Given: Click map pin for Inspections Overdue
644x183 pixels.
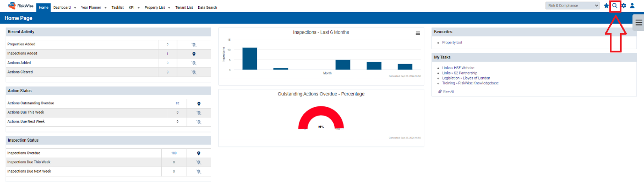Looking at the screenshot, I should coord(199,153).
